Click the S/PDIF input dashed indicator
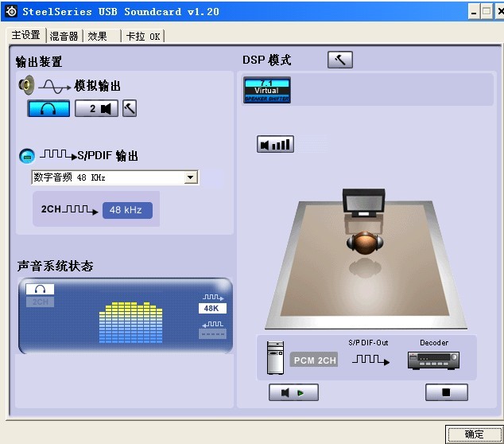This screenshot has height=444, width=504. coord(212,334)
